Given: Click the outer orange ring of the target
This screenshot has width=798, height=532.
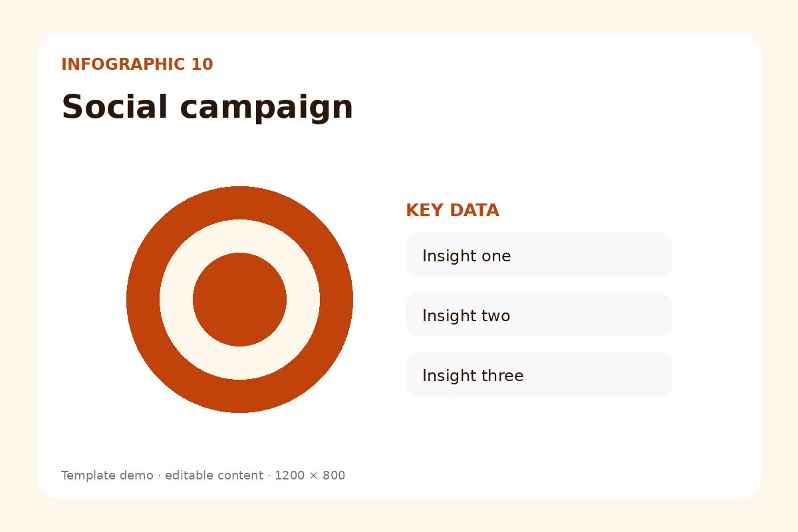Looking at the screenshot, I should point(239,202).
